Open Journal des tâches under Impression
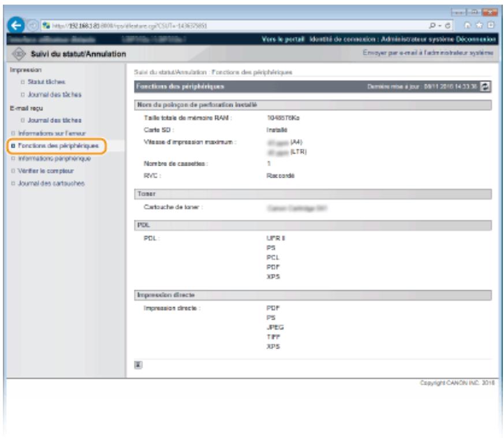The image size is (504, 438). pyautogui.click(x=54, y=95)
